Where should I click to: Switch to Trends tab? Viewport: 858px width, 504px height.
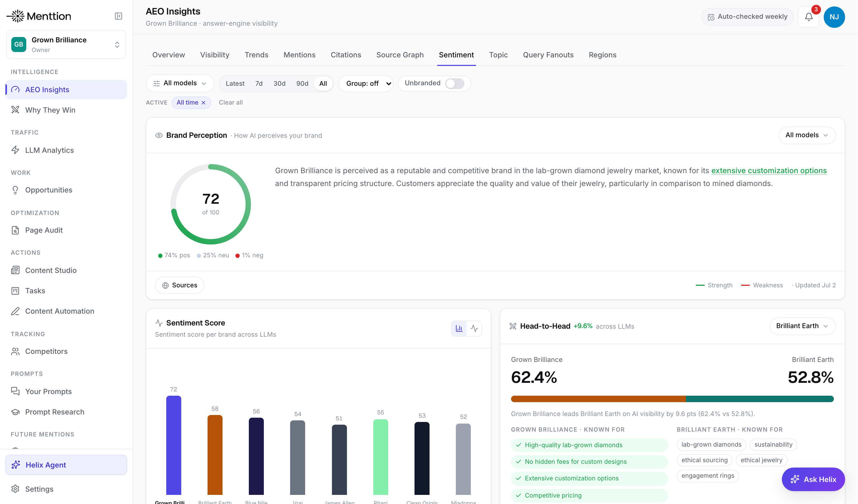(256, 55)
